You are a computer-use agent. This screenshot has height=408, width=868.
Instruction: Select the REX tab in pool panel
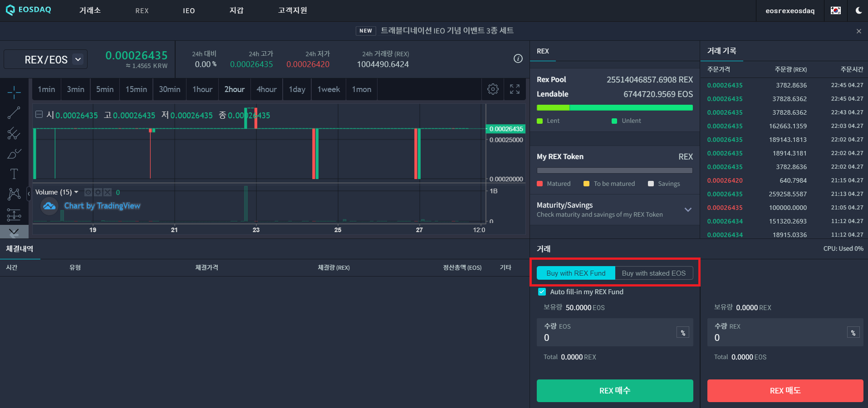point(543,51)
